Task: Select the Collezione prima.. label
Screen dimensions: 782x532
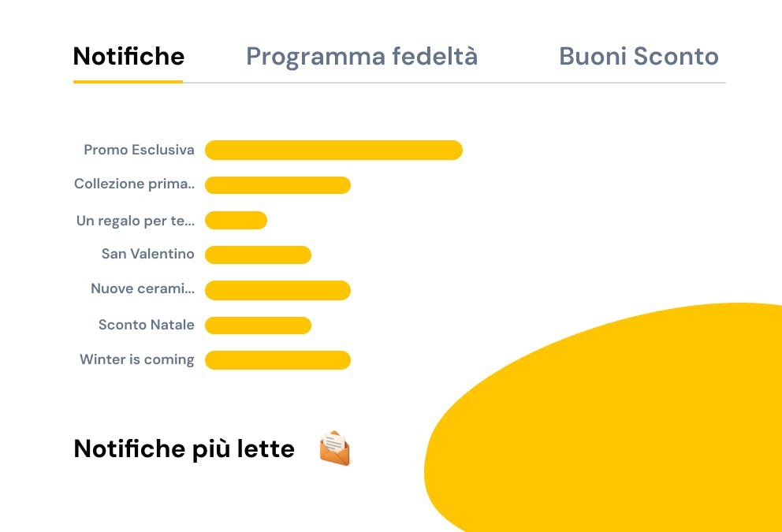Action: click(x=134, y=184)
